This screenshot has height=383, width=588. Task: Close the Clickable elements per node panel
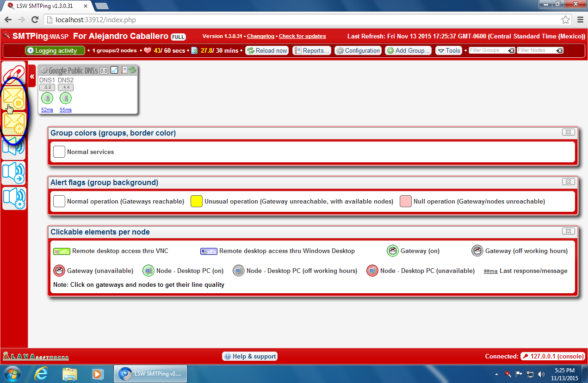(x=569, y=231)
